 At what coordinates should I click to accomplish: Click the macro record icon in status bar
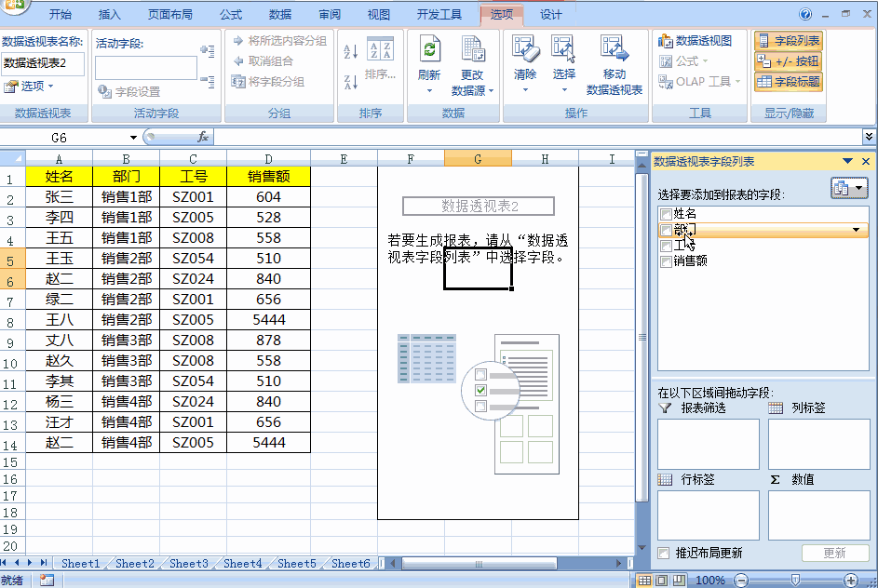pos(47,581)
